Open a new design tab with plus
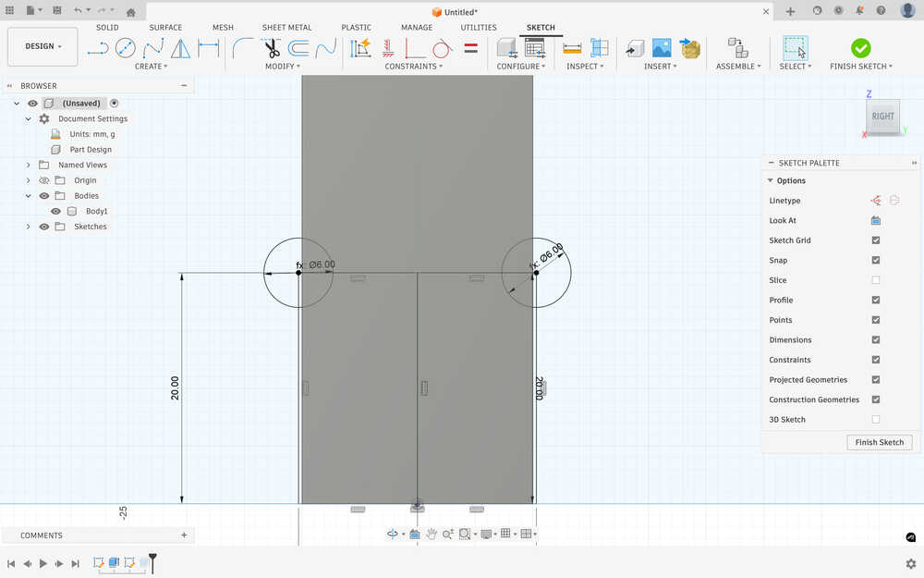The width and height of the screenshot is (924, 578). (x=790, y=11)
